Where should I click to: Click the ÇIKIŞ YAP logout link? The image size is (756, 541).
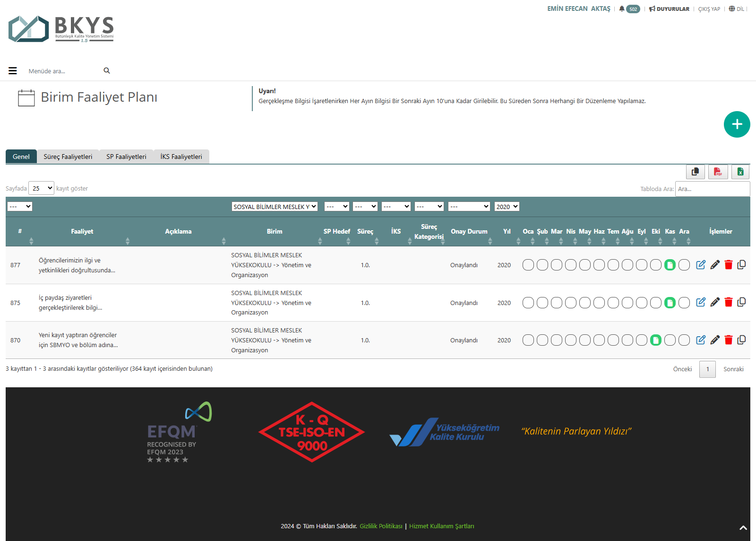[x=709, y=9]
